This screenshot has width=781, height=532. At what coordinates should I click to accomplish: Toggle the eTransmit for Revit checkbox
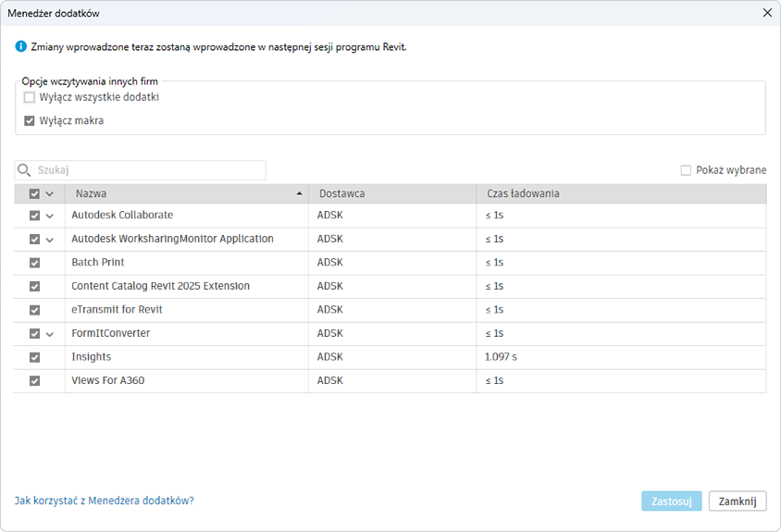[35, 310]
